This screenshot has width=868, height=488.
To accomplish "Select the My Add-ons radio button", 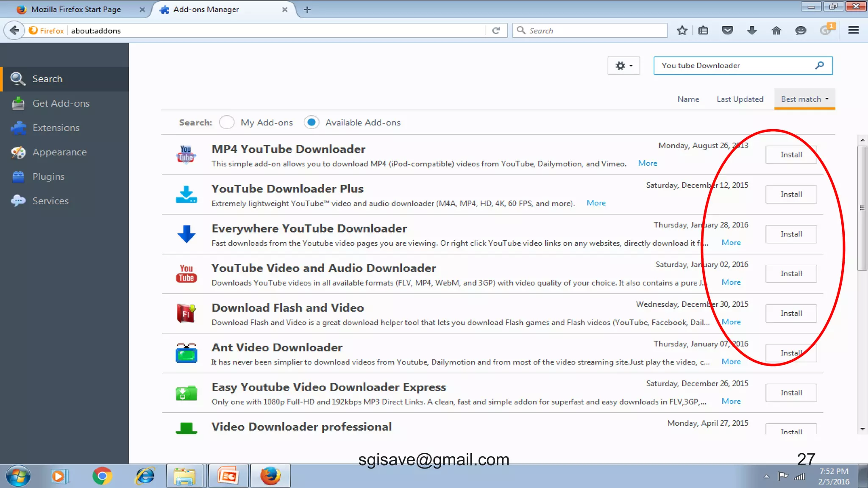I will [227, 122].
